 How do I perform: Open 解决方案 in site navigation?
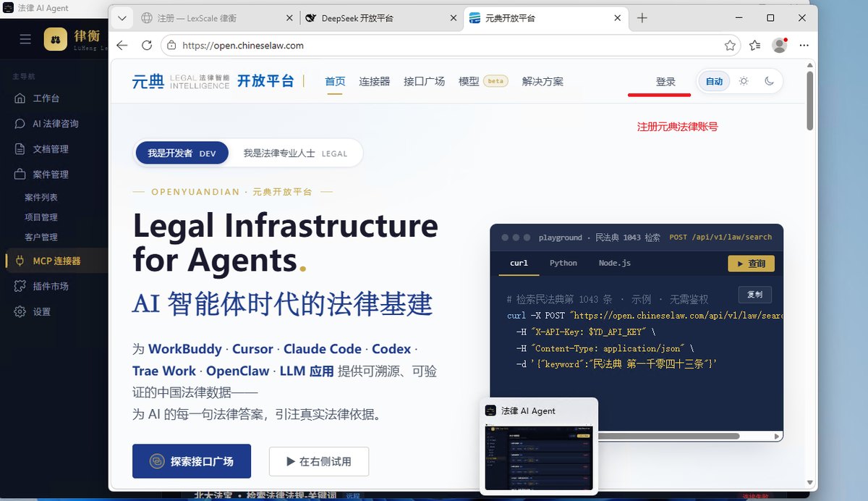542,81
